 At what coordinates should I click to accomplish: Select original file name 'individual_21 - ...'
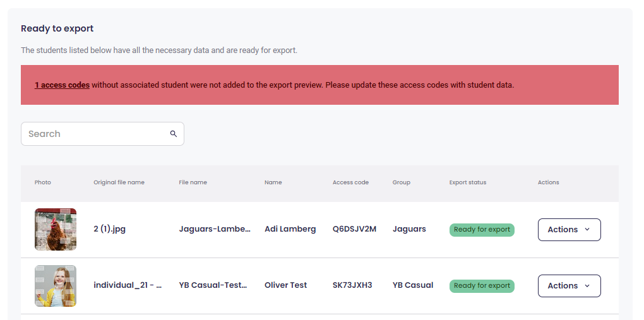128,285
